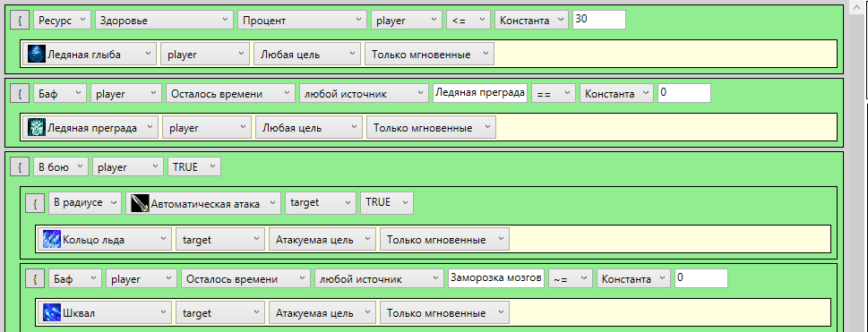The image size is (868, 332).
Task: Click the Шквал spell icon
Action: (53, 312)
